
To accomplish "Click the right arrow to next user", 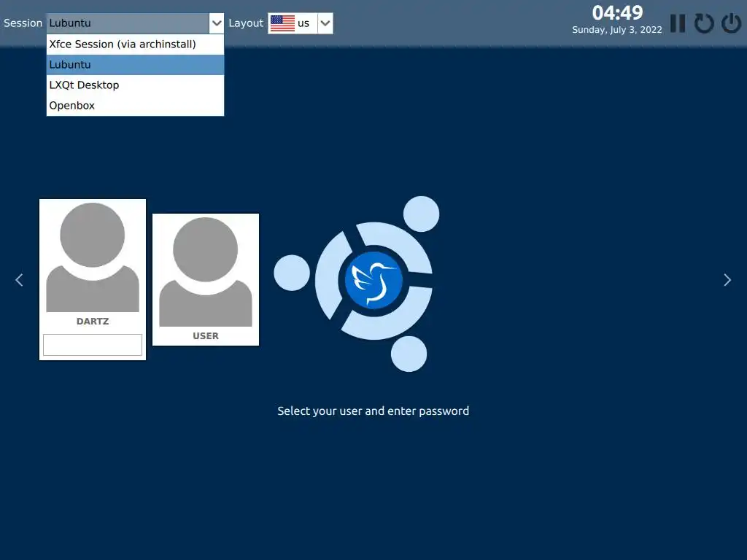I will [727, 280].
